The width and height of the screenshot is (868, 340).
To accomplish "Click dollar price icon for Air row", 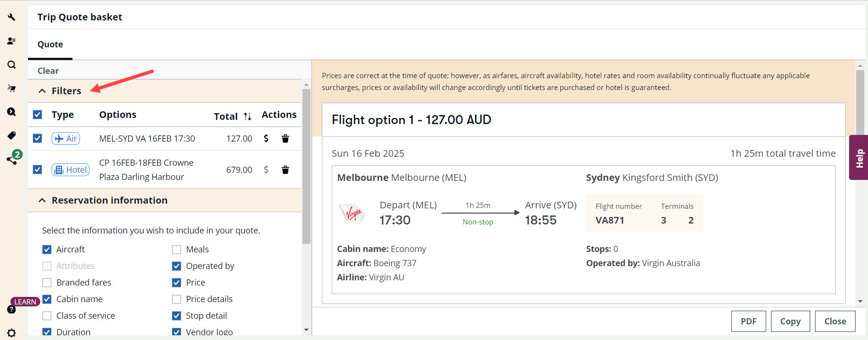I will click(x=266, y=138).
